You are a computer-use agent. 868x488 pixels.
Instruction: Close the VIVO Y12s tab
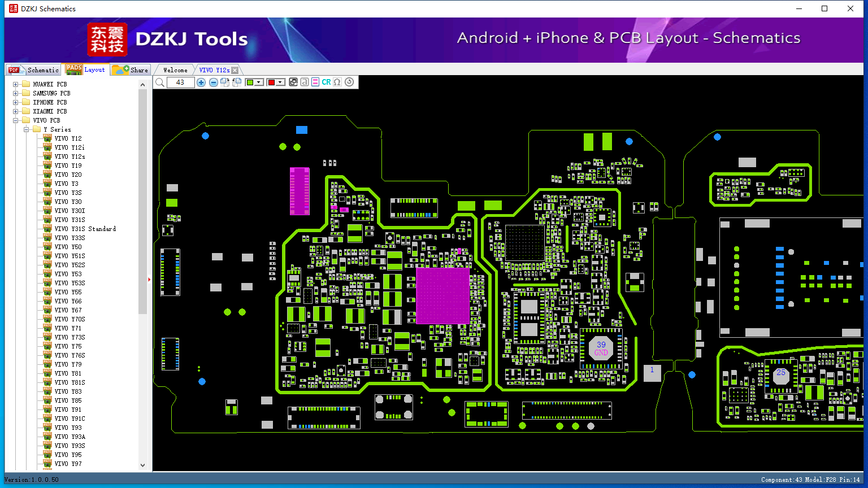click(x=235, y=71)
